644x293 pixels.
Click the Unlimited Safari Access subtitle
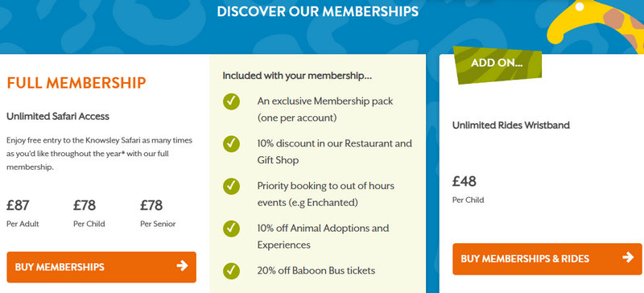click(58, 116)
